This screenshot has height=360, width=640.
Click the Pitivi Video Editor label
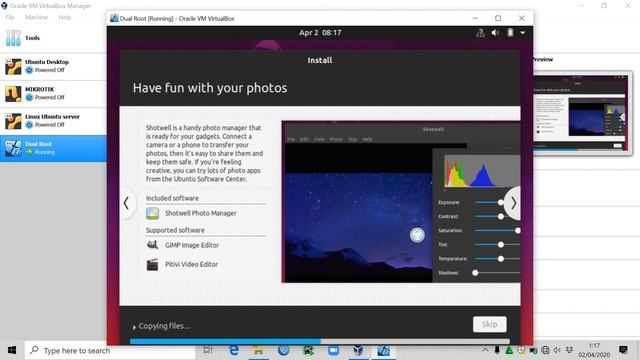(x=191, y=264)
